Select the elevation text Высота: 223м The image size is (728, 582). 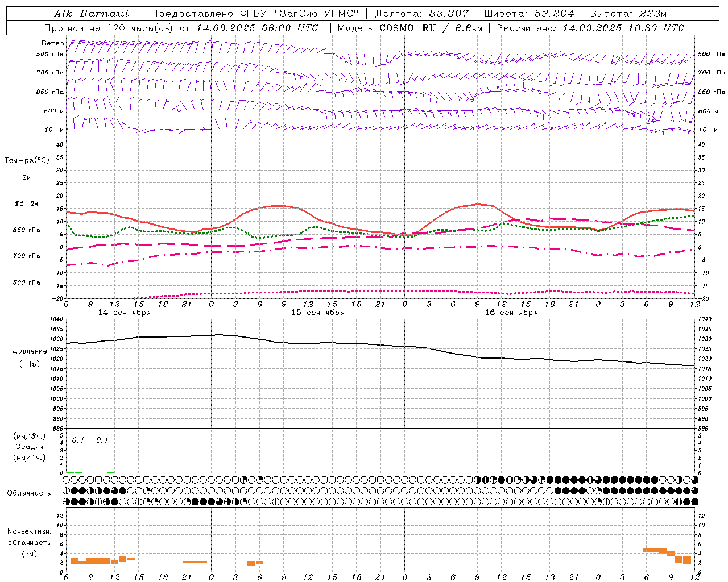628,14
